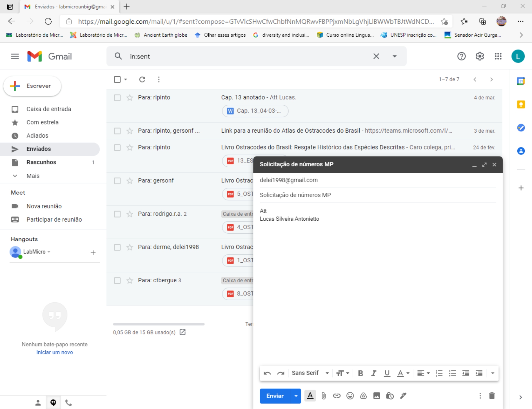Show search options dropdown in search bar
The width and height of the screenshot is (532, 409).
click(x=395, y=56)
